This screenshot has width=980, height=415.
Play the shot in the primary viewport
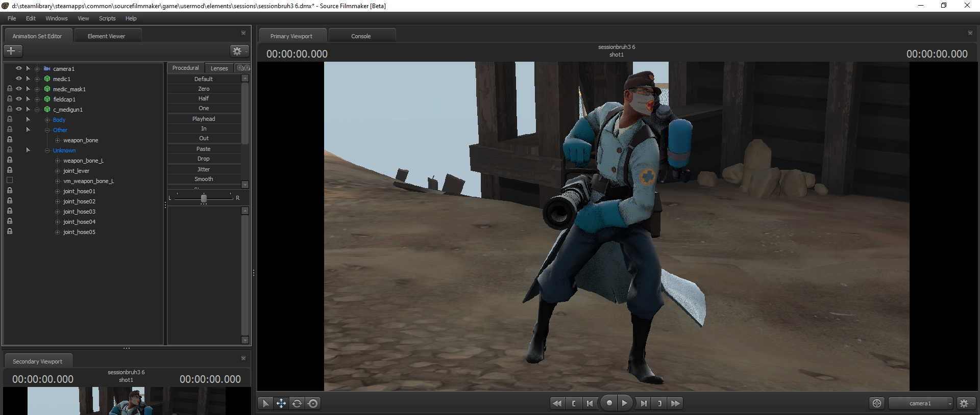(625, 403)
